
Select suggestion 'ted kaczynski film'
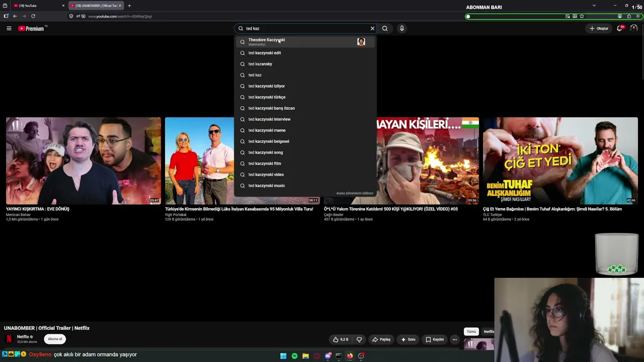point(305,163)
